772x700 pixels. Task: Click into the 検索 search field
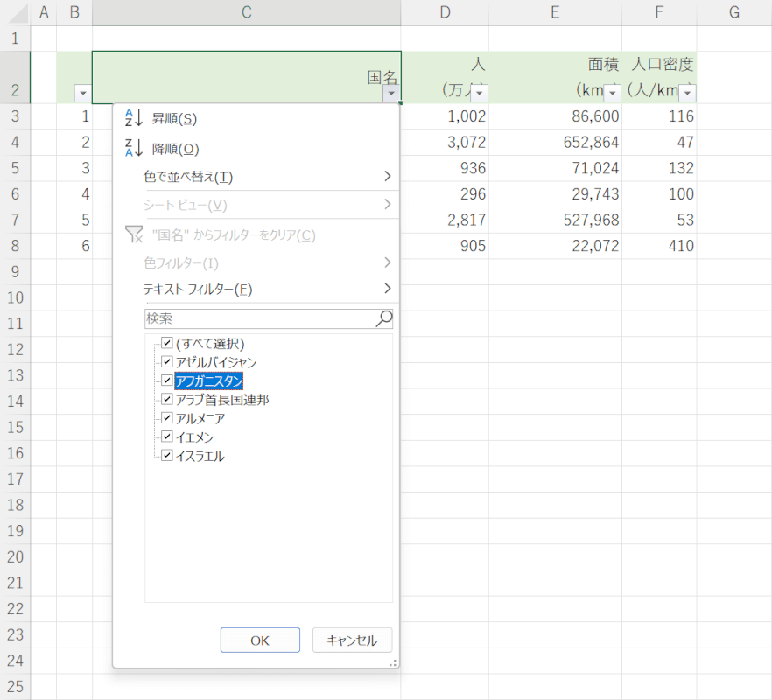[x=258, y=318]
